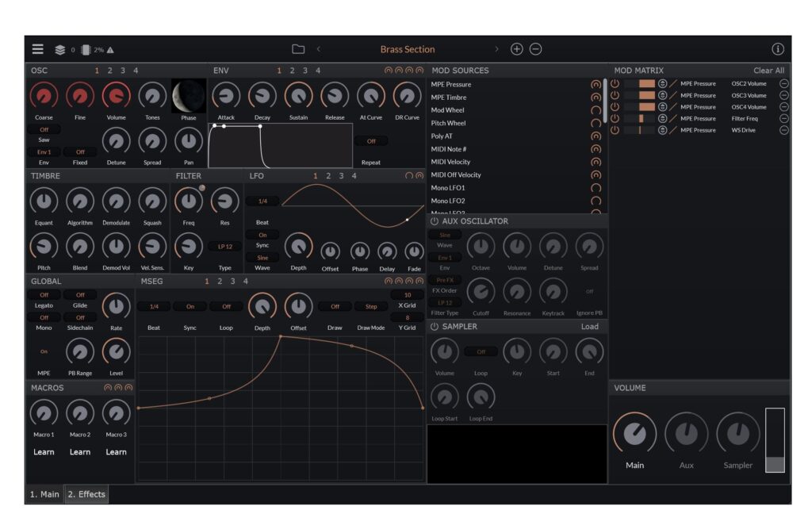Click Load in the Sampler panel

tap(590, 325)
